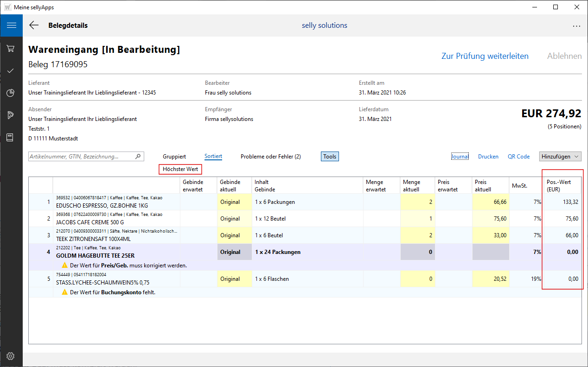This screenshot has height=367, width=588.
Task: Select the checkmark sidebar icon
Action: point(11,71)
